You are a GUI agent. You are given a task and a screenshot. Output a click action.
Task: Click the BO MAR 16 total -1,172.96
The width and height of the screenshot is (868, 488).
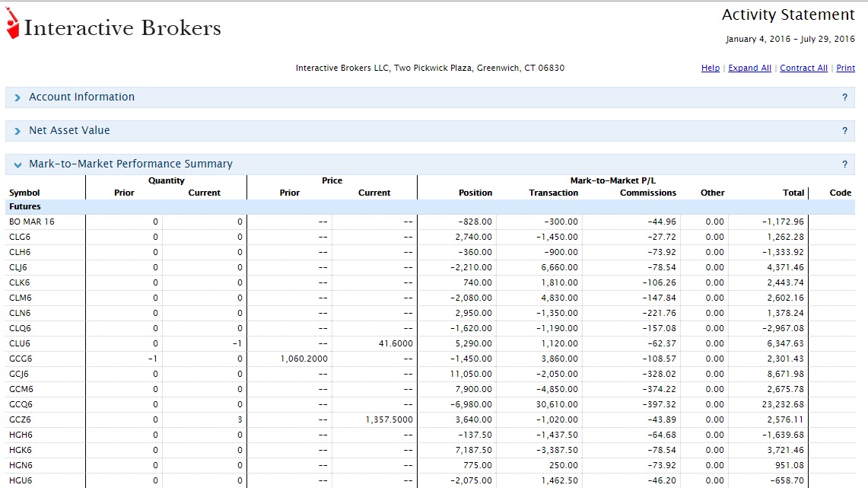pyautogui.click(x=783, y=222)
